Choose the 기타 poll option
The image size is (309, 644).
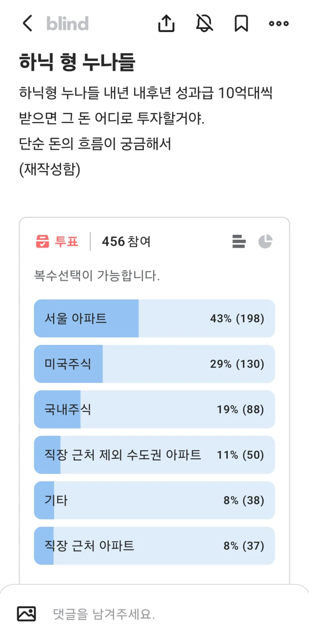[154, 500]
